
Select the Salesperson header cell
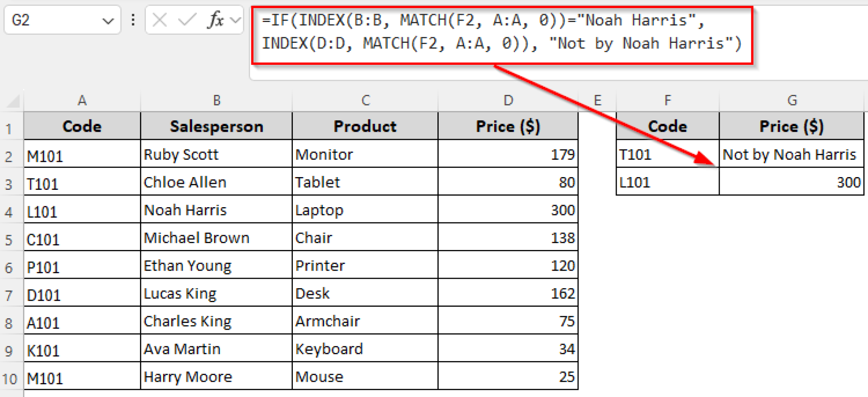click(216, 126)
